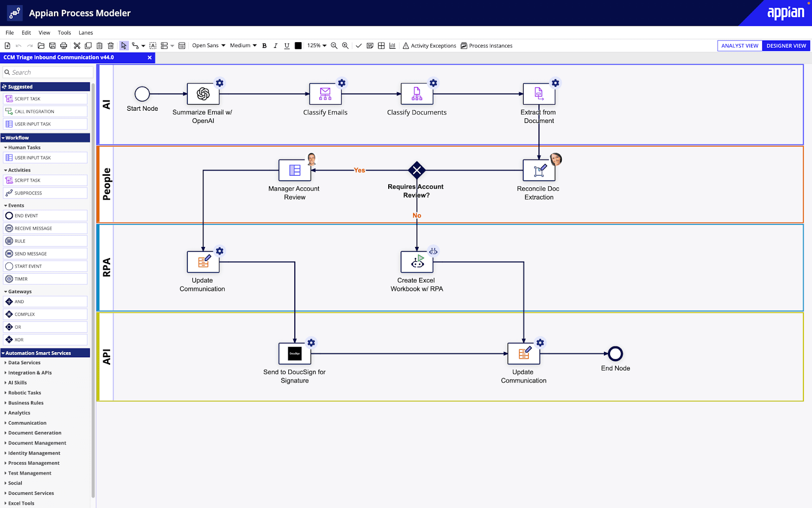Open Activity Exceptions
Viewport: 812px width, 508px height.
click(429, 46)
